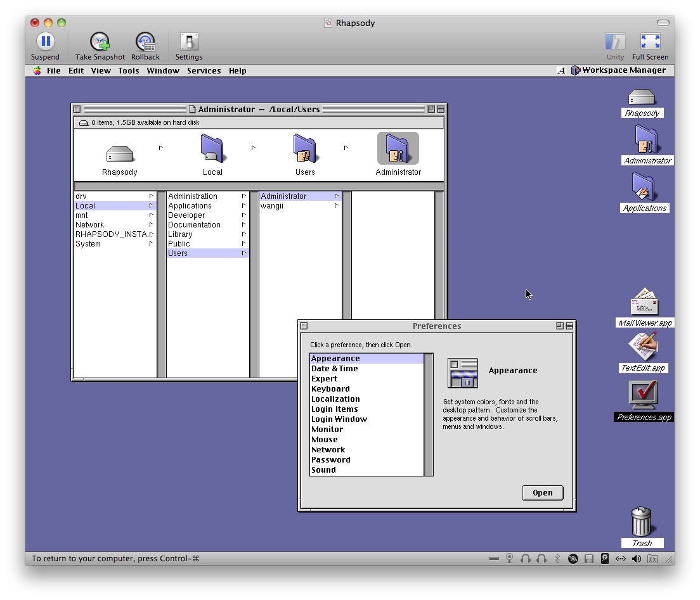The image size is (700, 600).
Task: Select Mouse preference
Action: (x=366, y=440)
